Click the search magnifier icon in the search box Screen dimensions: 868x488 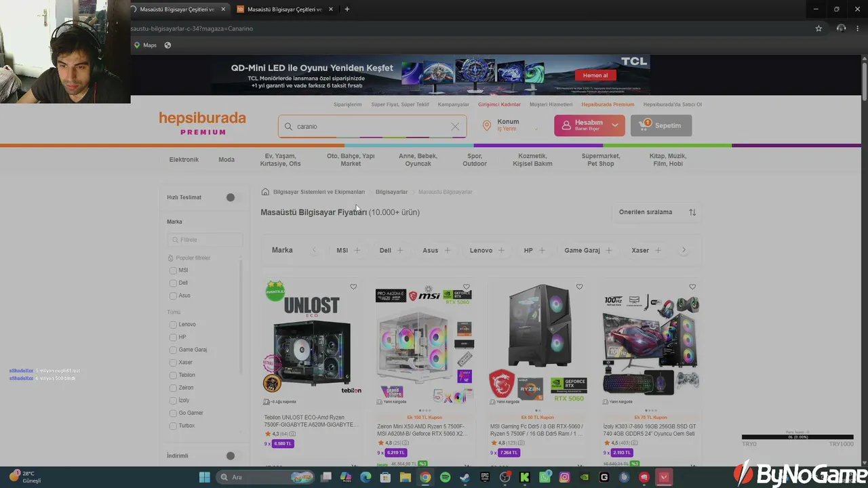(x=288, y=126)
